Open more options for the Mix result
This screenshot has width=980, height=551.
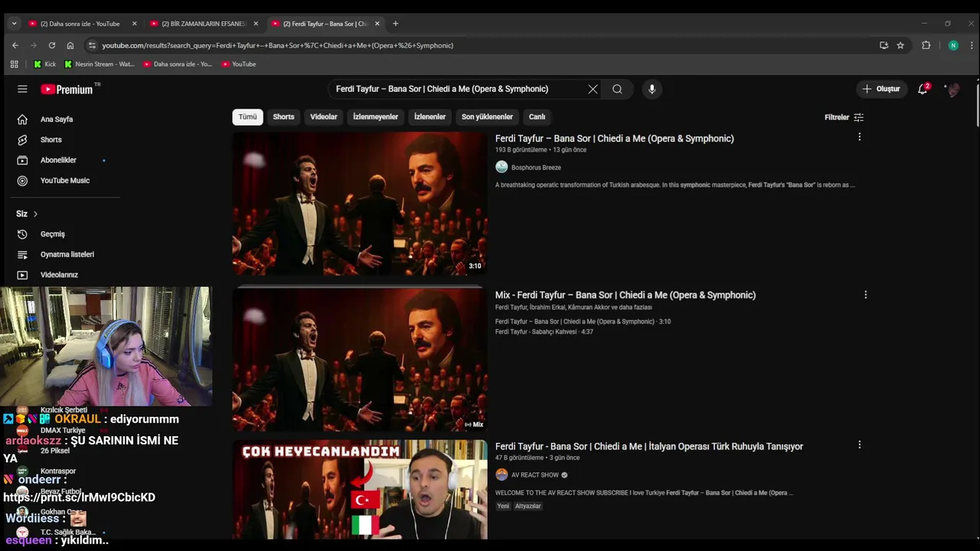pos(865,295)
